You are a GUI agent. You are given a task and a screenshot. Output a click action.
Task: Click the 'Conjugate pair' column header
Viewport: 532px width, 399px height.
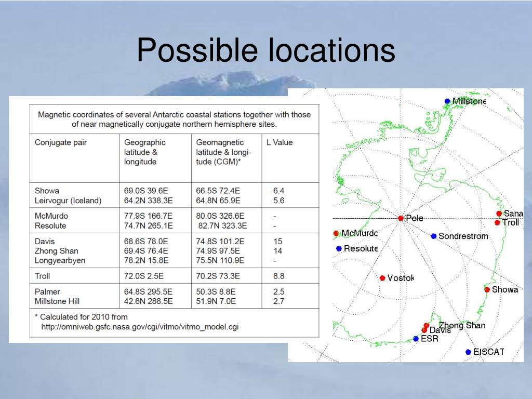tap(61, 142)
